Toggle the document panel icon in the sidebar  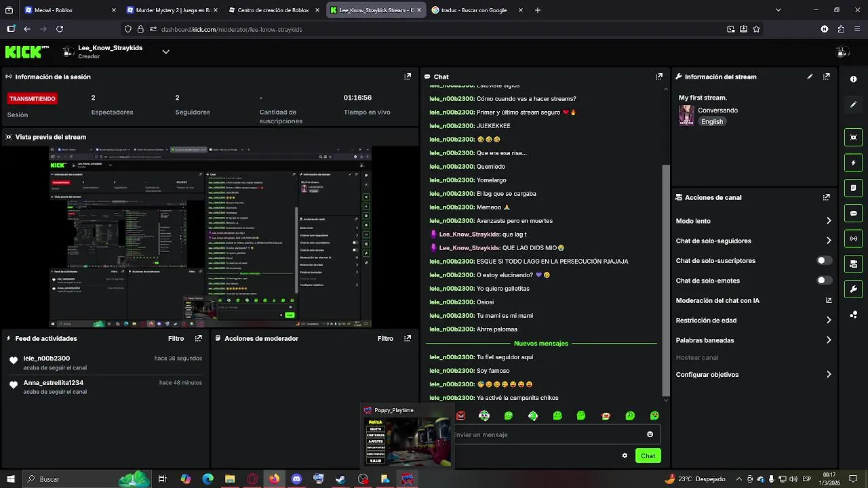(x=853, y=188)
